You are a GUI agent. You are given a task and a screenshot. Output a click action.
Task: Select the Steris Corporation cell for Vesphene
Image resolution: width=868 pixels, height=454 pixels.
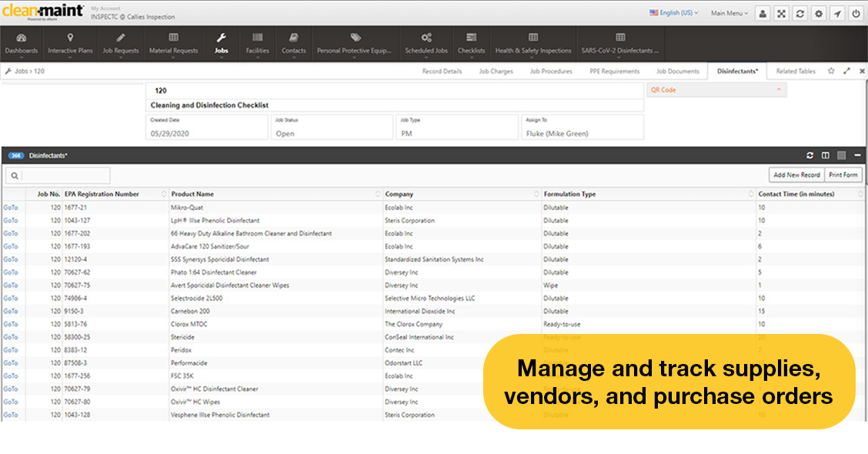[462, 415]
